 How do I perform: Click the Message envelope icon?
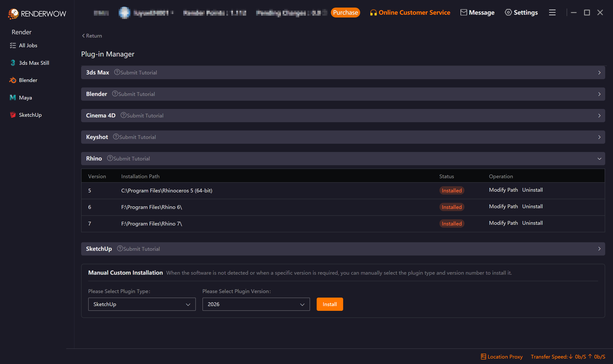[464, 12]
